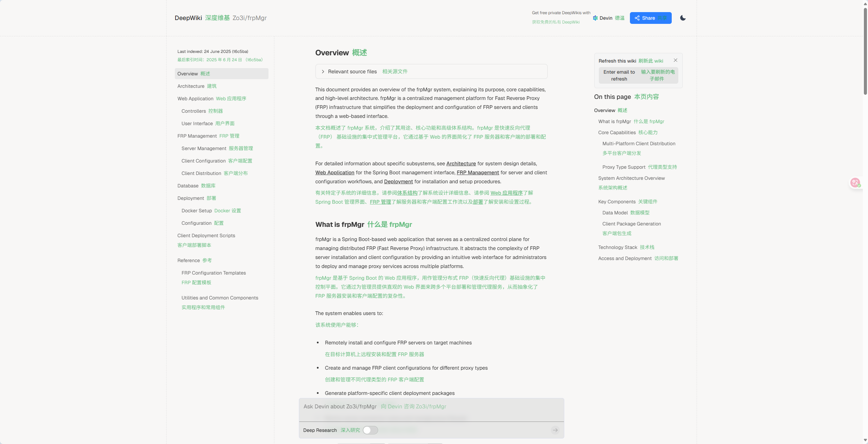
Task: Expand Relevant source files section
Action: [x=352, y=72]
